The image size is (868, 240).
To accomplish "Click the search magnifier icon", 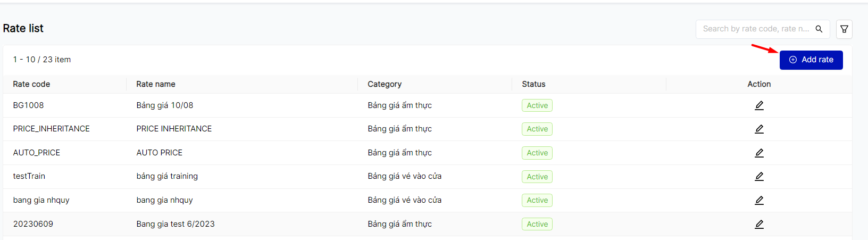I will (x=819, y=29).
